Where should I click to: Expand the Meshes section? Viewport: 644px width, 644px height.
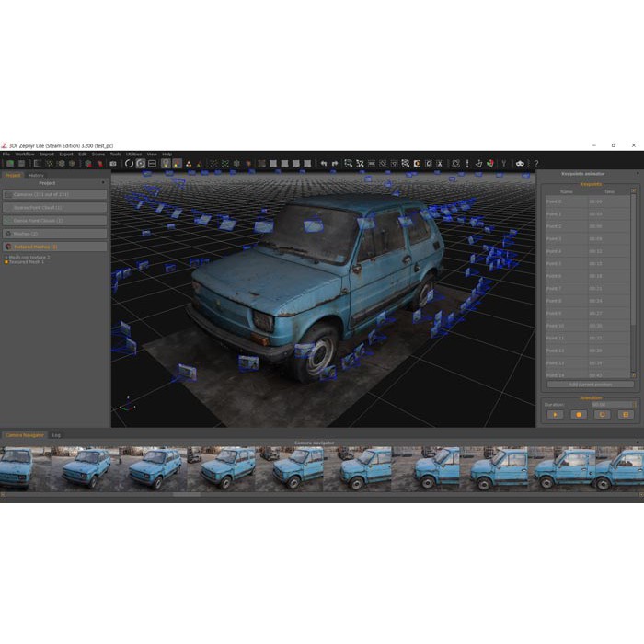(55, 234)
